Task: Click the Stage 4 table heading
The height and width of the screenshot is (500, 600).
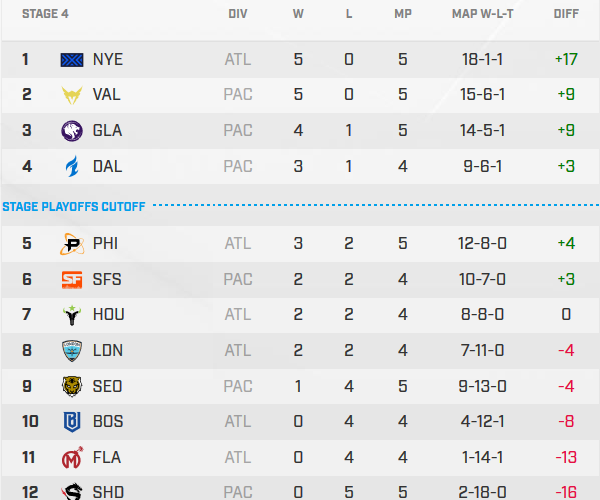Action: 46,14
